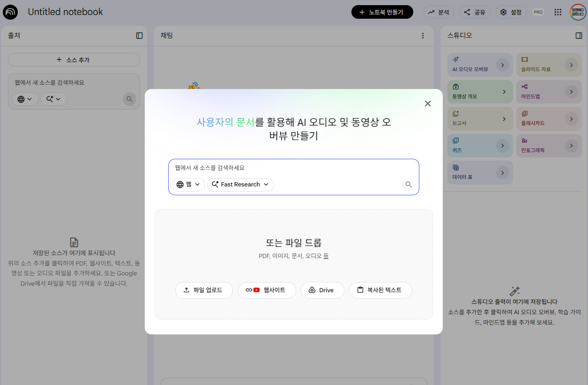
Task: Open the 채팅 panel three-dot menu
Action: (x=423, y=36)
